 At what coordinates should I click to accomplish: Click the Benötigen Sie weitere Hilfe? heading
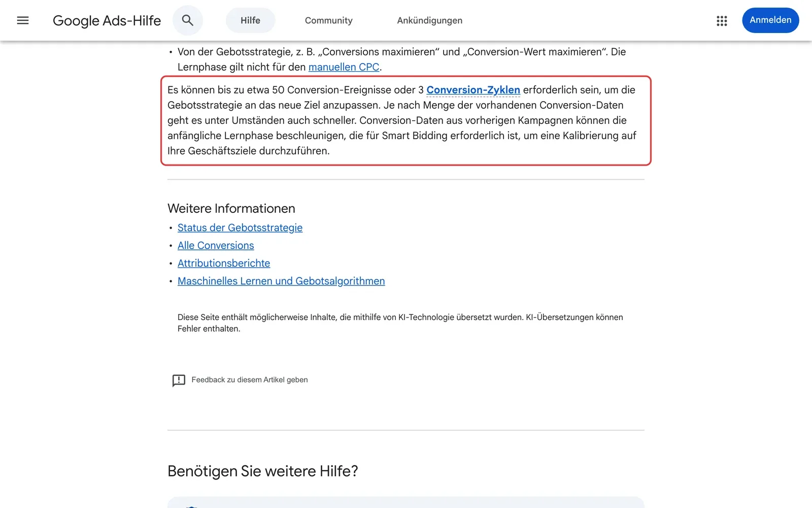(263, 471)
